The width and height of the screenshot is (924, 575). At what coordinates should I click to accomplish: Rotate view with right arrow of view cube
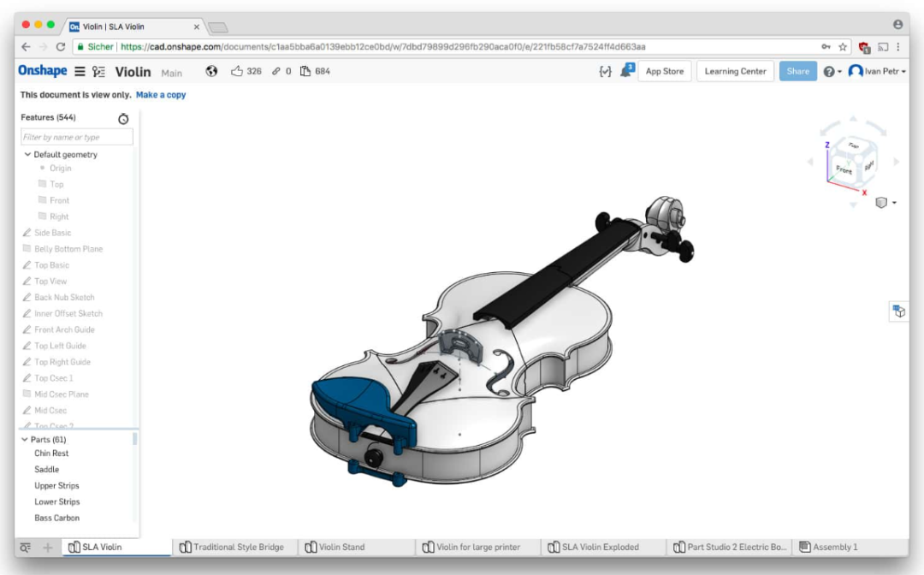click(x=897, y=162)
